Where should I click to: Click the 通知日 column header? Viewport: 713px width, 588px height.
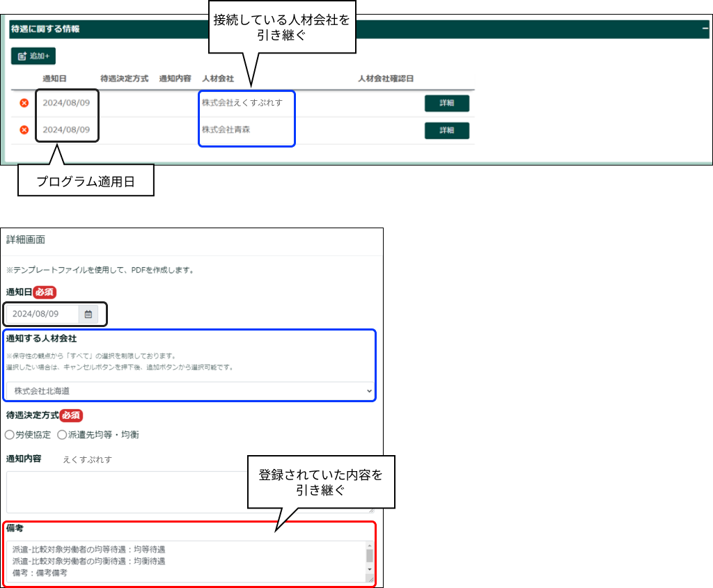coord(54,79)
